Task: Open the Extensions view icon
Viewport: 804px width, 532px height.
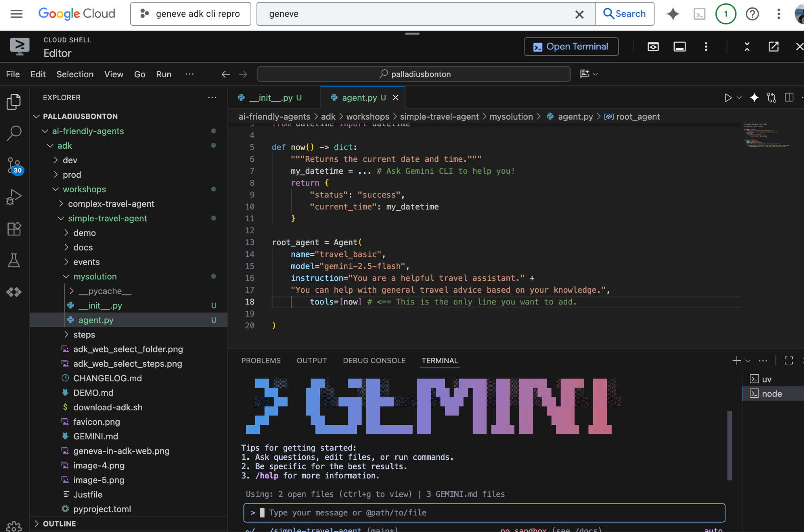Action: coord(14,229)
